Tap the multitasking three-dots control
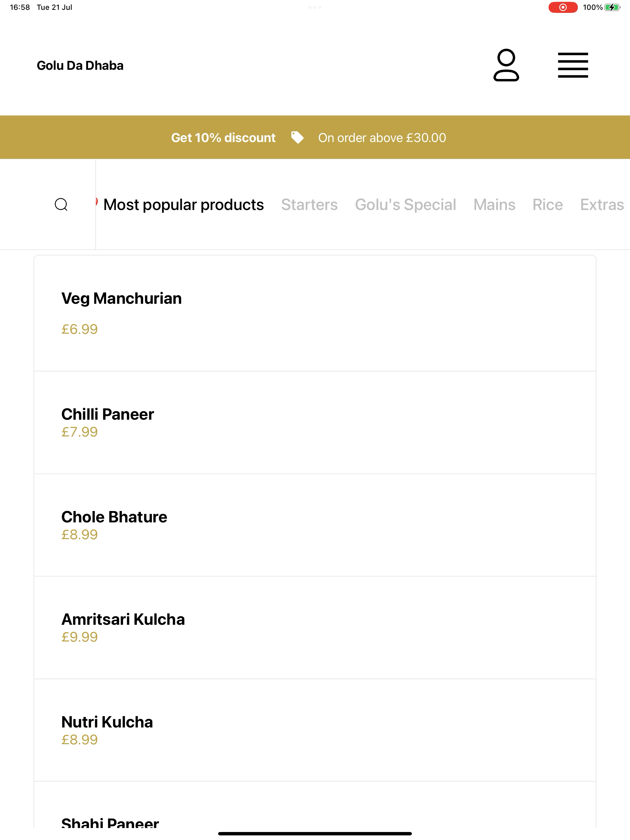 click(x=315, y=7)
